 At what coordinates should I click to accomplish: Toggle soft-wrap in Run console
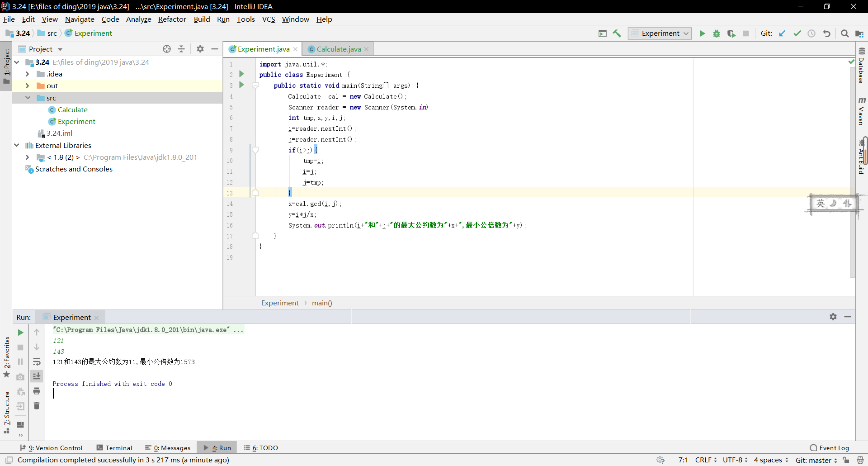coord(37,362)
